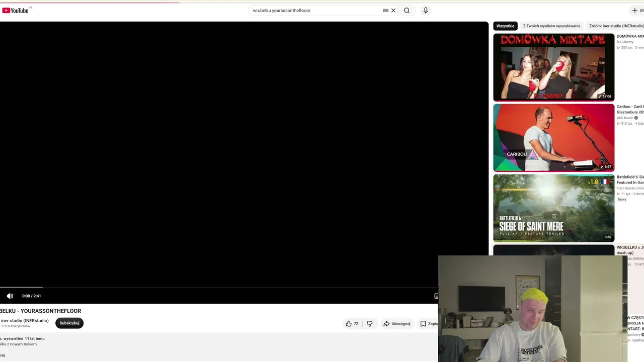Mute the video with the speaker icon

[x=10, y=296]
